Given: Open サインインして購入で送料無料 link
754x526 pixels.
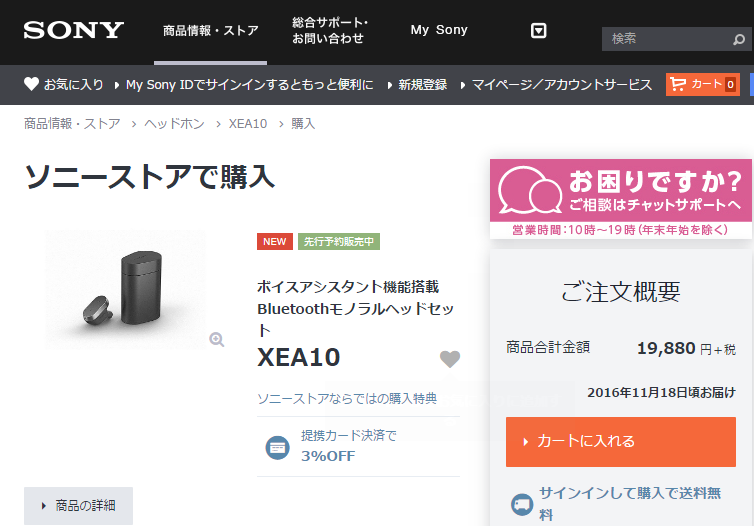Looking at the screenshot, I should pyautogui.click(x=630, y=503).
